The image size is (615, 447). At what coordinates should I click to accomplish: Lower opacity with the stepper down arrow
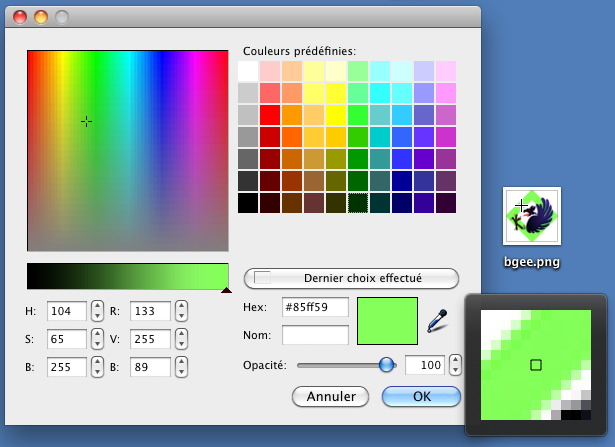click(455, 370)
